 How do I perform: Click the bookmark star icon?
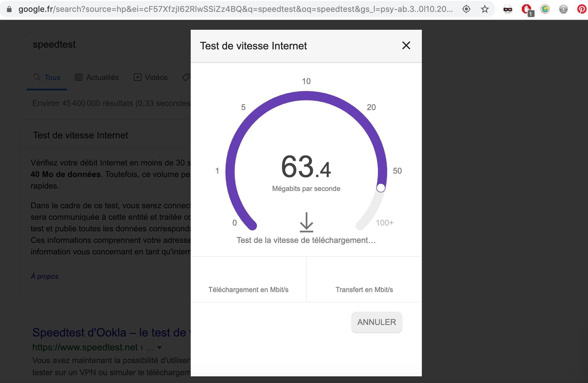485,9
